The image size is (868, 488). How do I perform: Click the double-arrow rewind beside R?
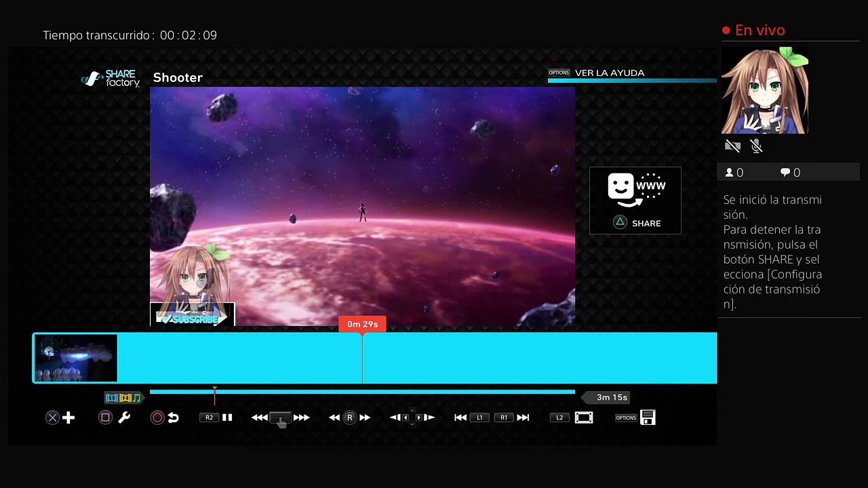coord(334,418)
